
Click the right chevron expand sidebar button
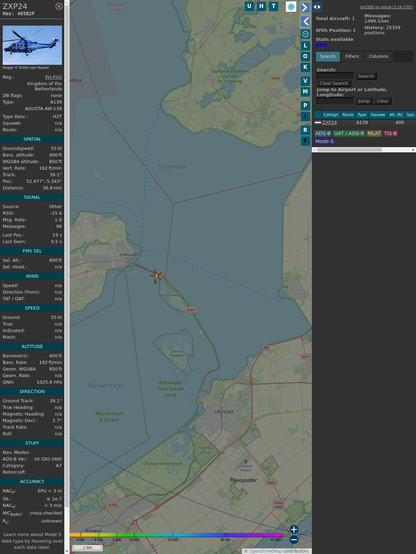click(305, 7)
